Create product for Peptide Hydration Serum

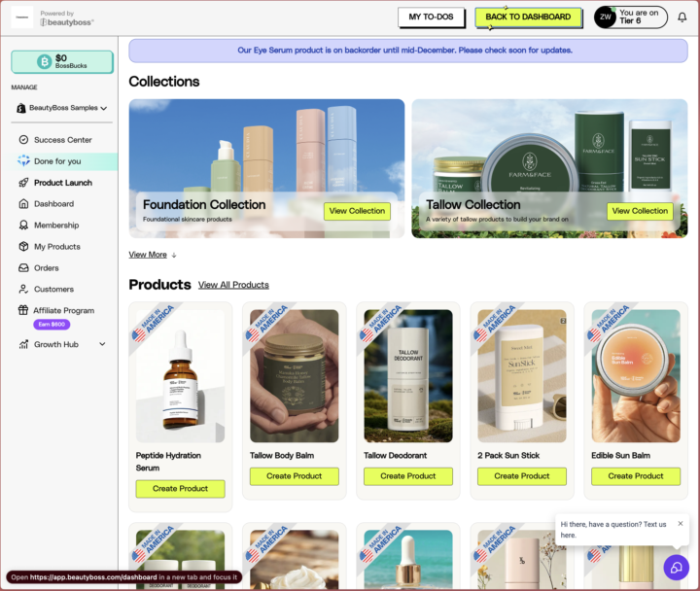point(181,489)
